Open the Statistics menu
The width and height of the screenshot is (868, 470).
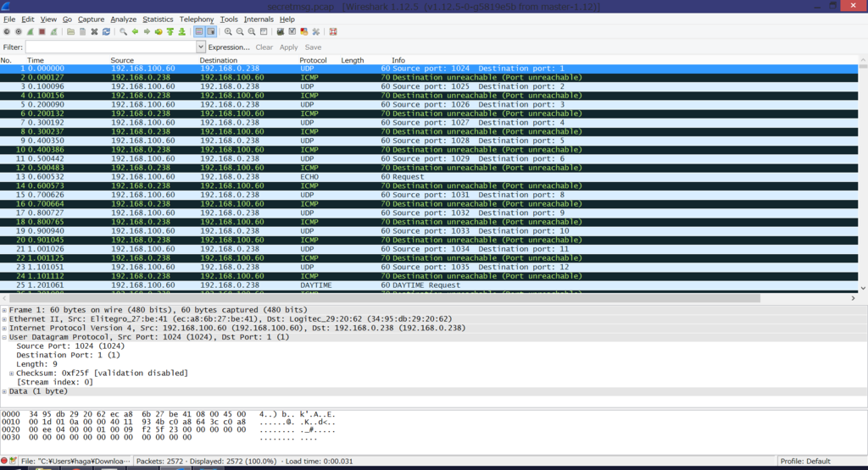point(158,19)
